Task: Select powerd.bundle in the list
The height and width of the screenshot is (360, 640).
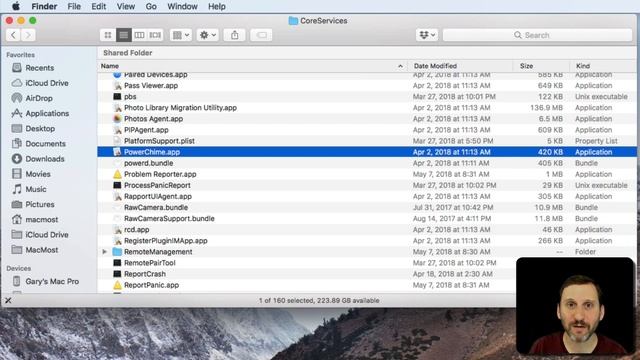Action: (x=367, y=163)
